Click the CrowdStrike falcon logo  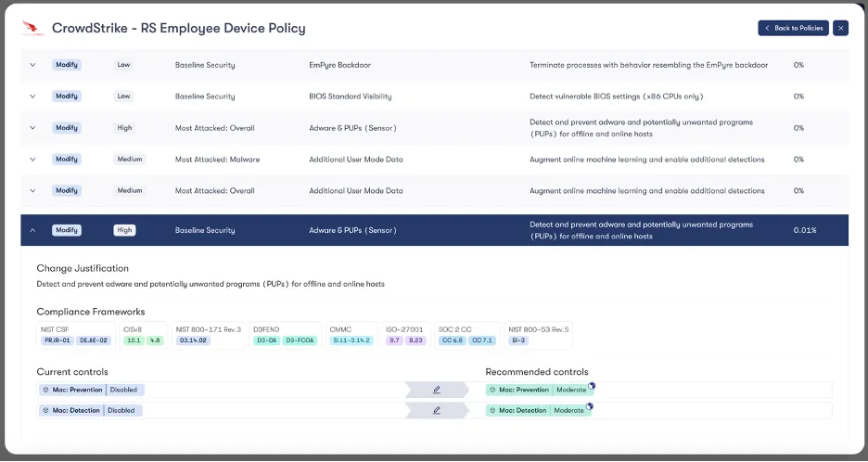(32, 28)
